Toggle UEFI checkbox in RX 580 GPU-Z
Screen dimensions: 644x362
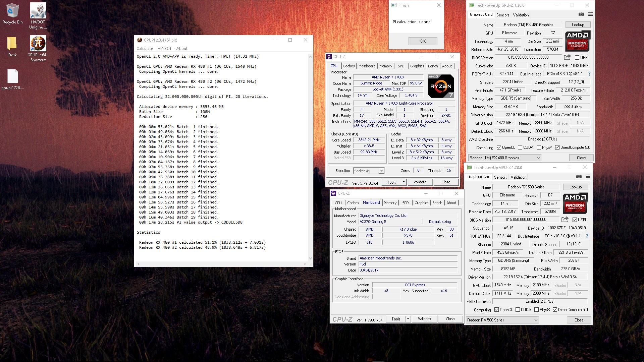coord(575,220)
